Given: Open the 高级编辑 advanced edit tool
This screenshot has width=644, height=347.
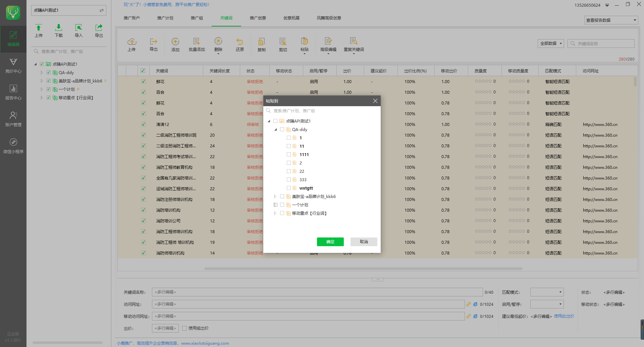Looking at the screenshot, I should (x=328, y=45).
